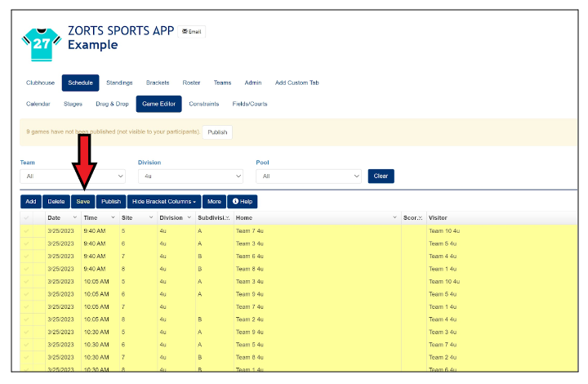Screen dimensions: 588x384
Task: Open Hide Bracket Columns menu
Action: point(163,201)
